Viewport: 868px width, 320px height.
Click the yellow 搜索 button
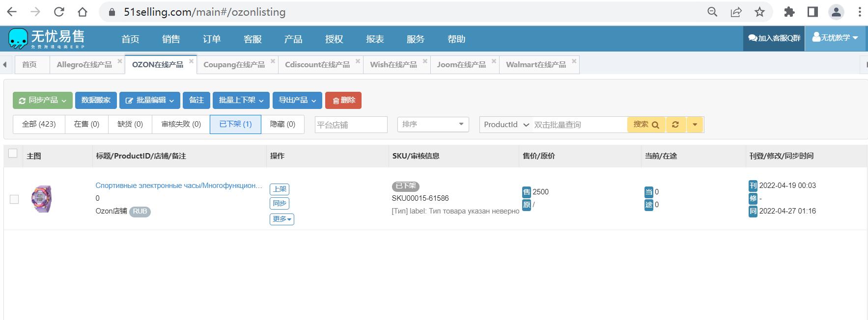coord(646,125)
